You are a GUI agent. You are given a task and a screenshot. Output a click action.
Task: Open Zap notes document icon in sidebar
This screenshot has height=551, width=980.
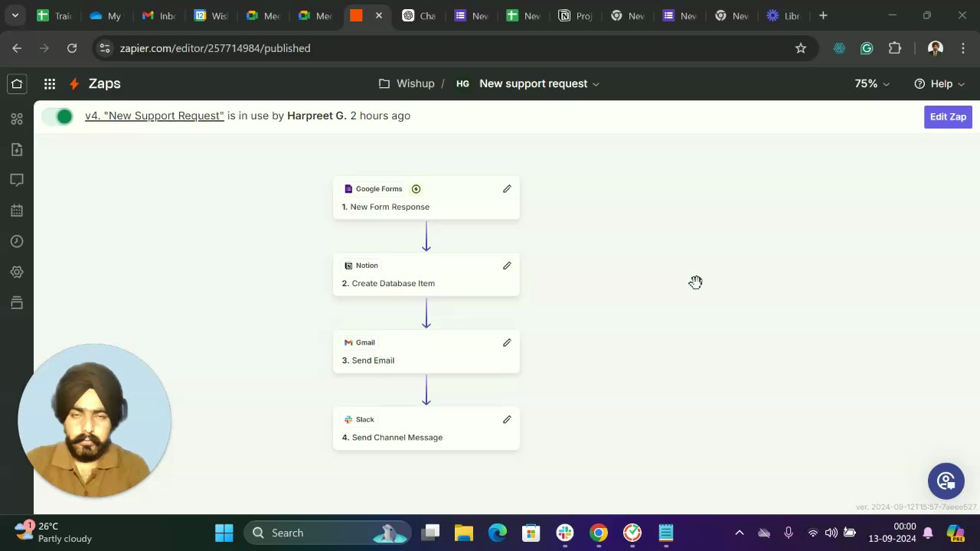[17, 149]
